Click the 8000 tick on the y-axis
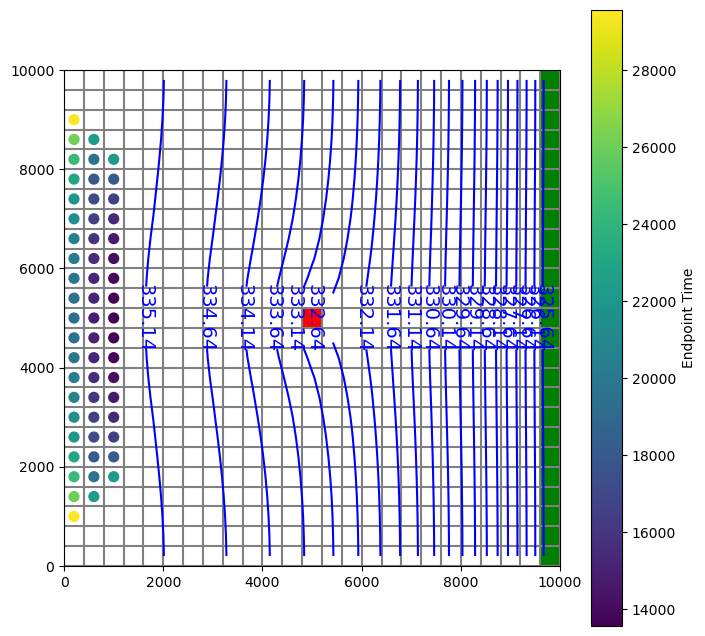This screenshot has height=636, width=705. [x=36, y=170]
